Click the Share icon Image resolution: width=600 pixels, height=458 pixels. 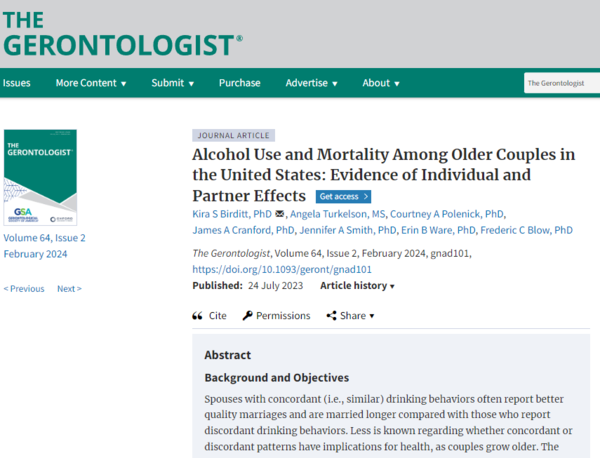tap(331, 316)
